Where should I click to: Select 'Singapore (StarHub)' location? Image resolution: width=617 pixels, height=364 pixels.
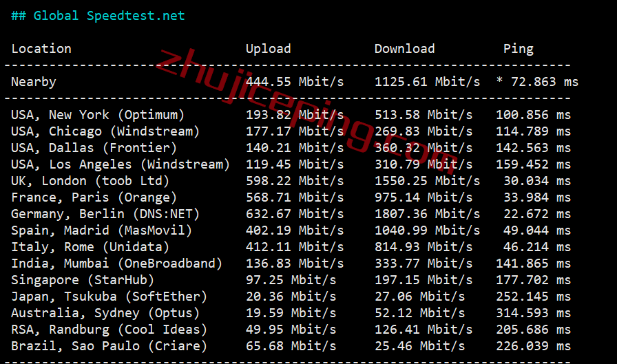[x=83, y=280]
